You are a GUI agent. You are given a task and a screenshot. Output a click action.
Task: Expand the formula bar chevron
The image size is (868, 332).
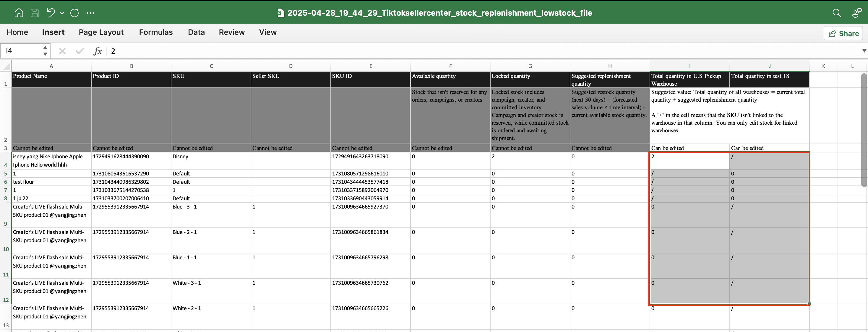[x=864, y=51]
